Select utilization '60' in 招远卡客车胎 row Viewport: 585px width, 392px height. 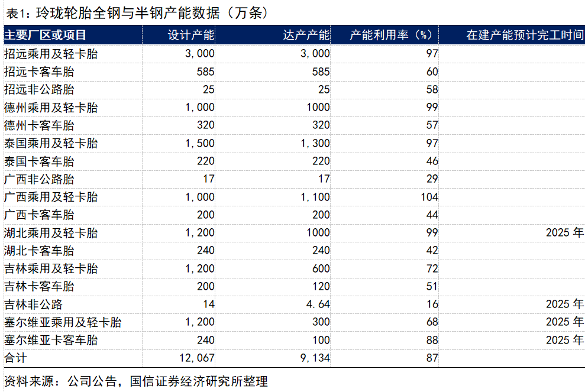432,72
